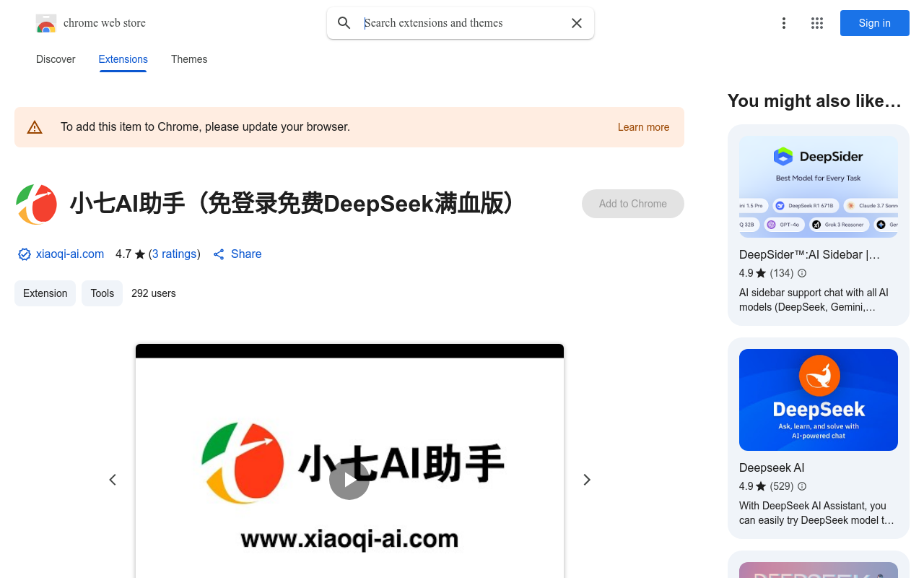
Task: Click the 4.7 star rating icon
Action: coord(140,254)
